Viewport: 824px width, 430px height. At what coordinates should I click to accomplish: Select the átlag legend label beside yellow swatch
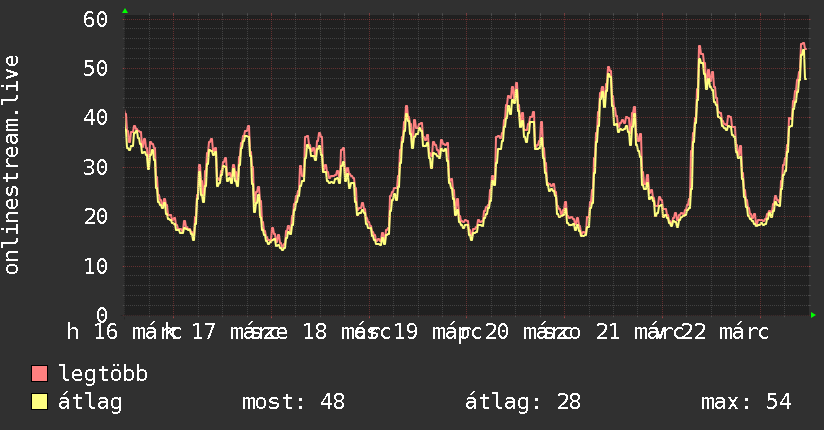[90, 402]
